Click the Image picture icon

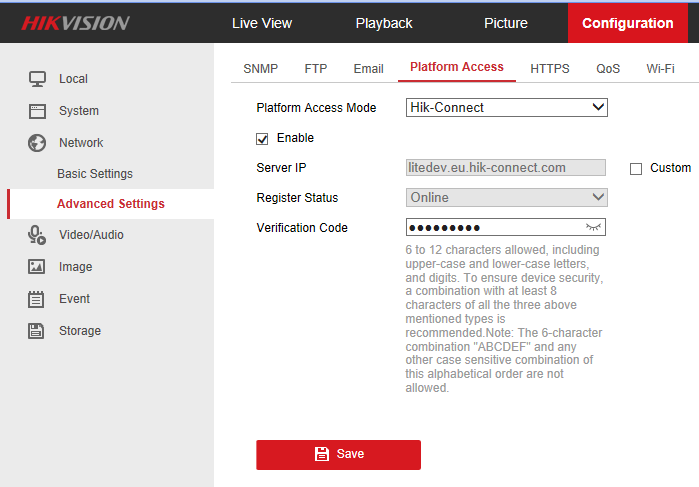point(37,267)
